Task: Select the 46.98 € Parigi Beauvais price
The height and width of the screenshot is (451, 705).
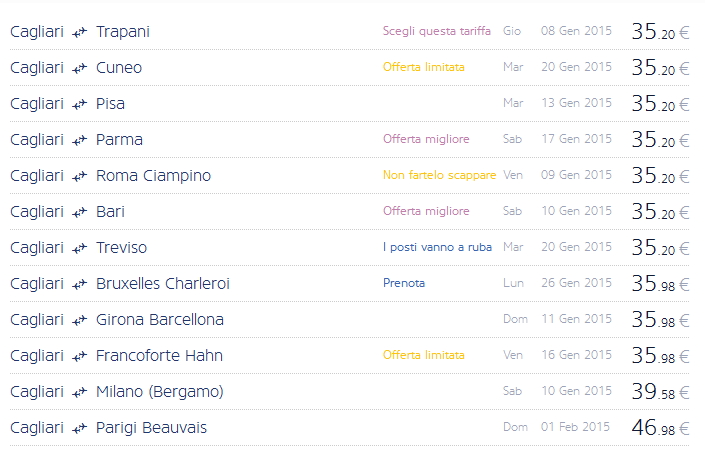Action: tap(660, 428)
